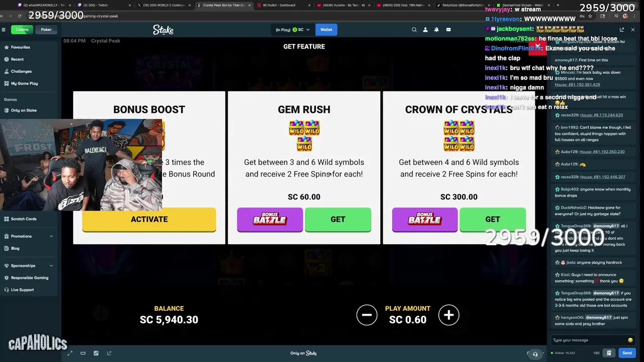Pop out the game window
This screenshot has width=644, height=362.
point(109,353)
